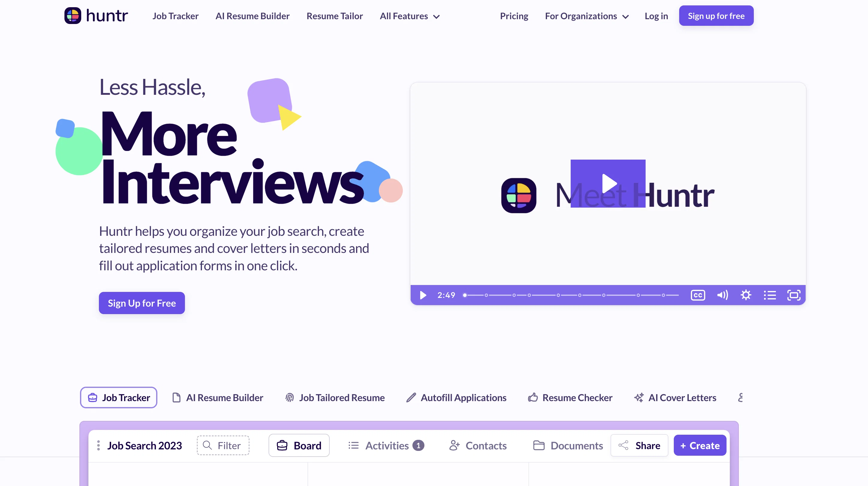Click the Create button

pyautogui.click(x=700, y=445)
